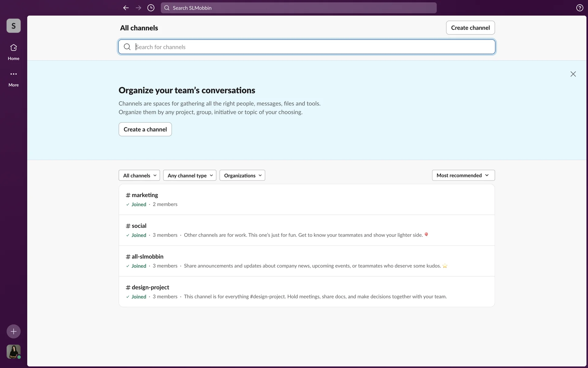Open the Organizations filter dropdown
The image size is (588, 368).
pyautogui.click(x=242, y=175)
